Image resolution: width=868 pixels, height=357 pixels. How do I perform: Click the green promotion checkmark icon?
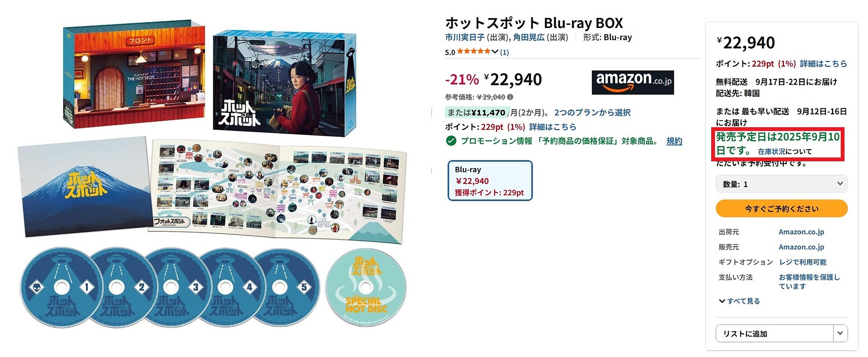point(451,141)
